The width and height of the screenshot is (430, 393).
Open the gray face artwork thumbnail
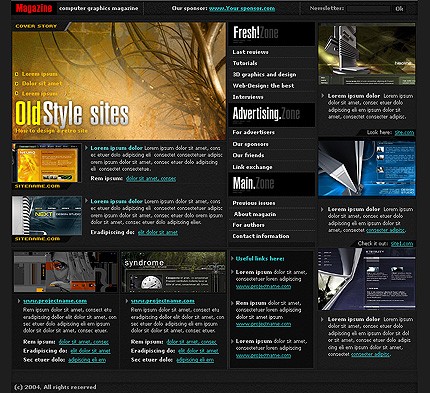(66, 272)
